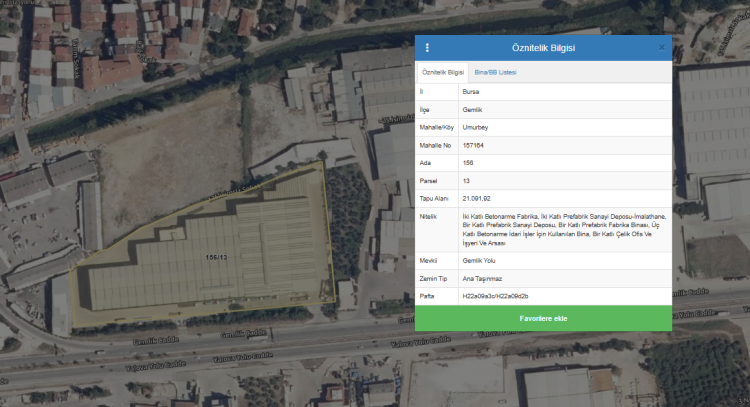This screenshot has width=750, height=407.
Task: Click the Öznitelik Bilgisi title in blue header
Action: pos(543,48)
